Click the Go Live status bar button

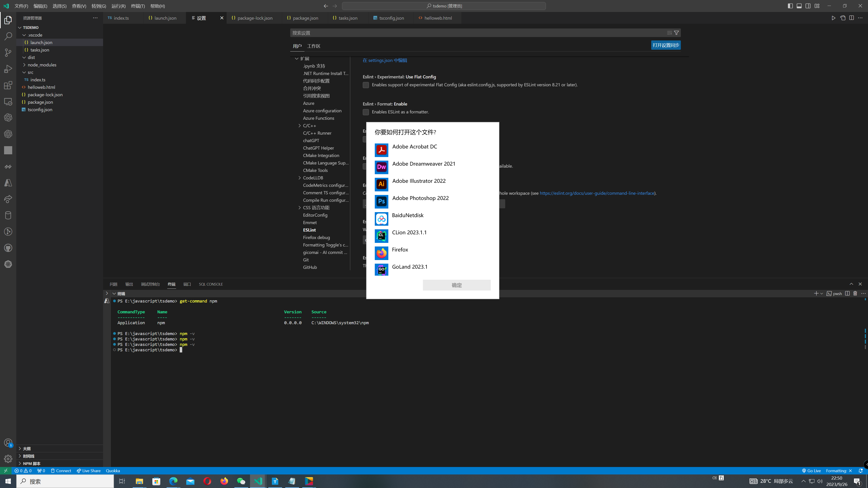811,471
